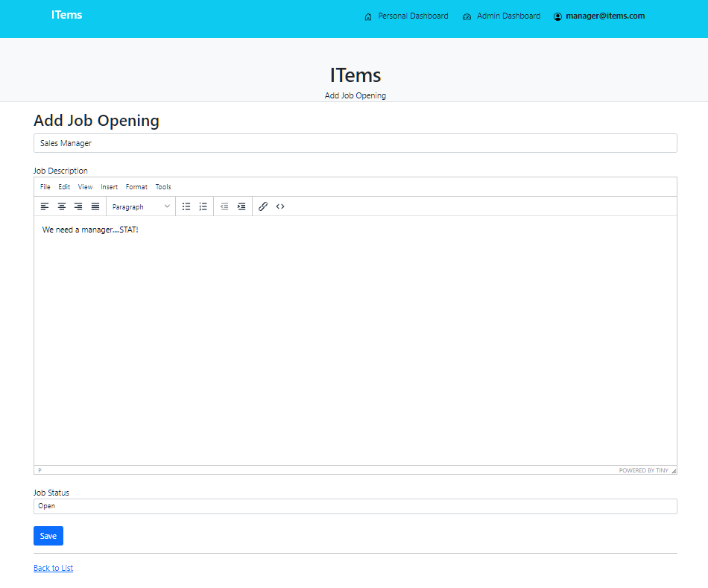This screenshot has width=708, height=588.
Task: Click the align right icon
Action: [78, 206]
